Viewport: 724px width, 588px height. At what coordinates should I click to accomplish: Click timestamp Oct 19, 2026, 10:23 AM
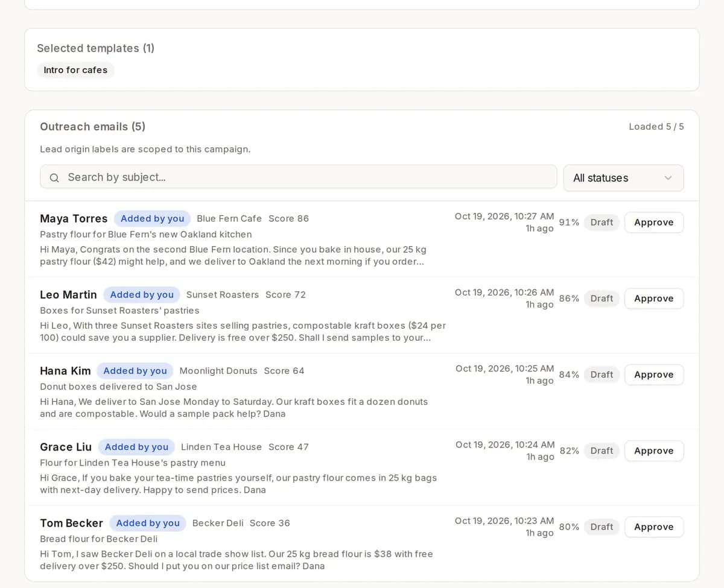tap(504, 520)
